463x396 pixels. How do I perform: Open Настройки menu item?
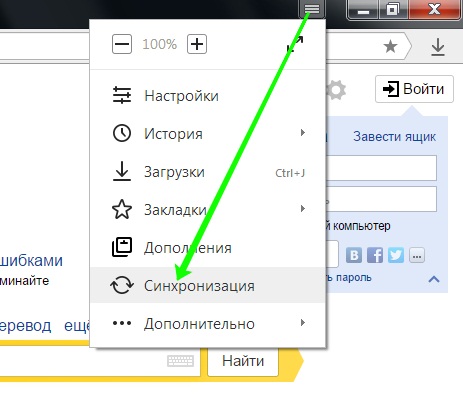point(208,96)
